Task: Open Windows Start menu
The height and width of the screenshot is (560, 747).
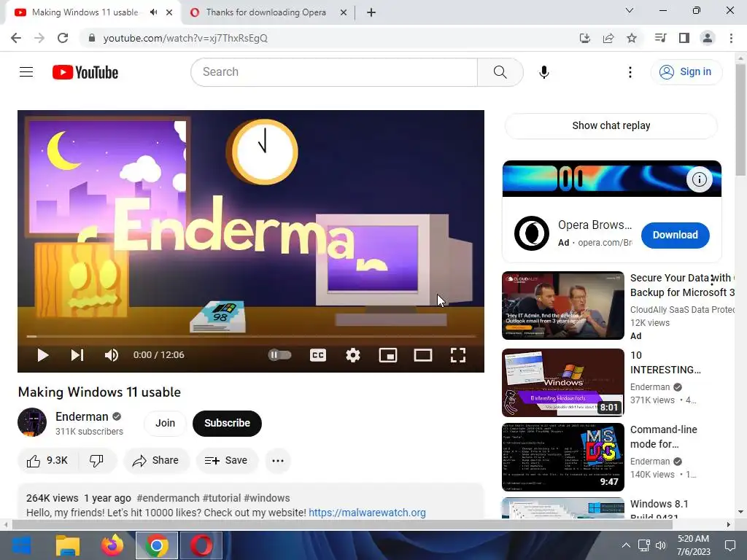Action: [x=21, y=545]
